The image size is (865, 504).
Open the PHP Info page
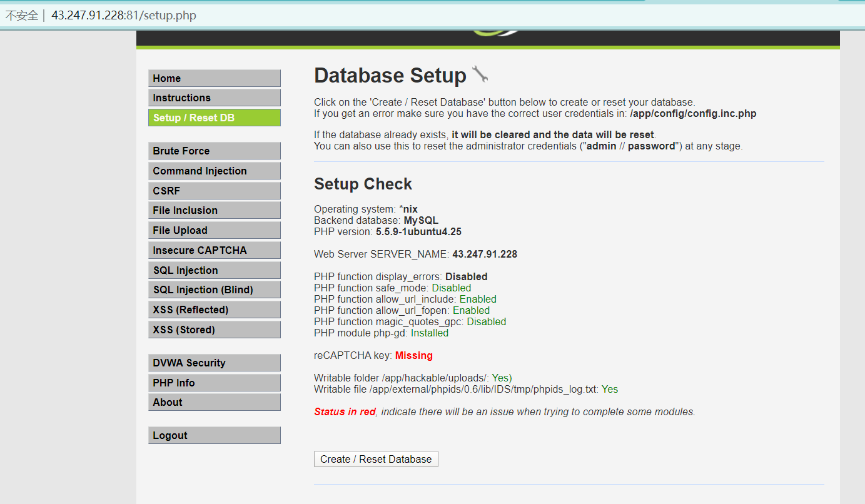pyautogui.click(x=214, y=383)
